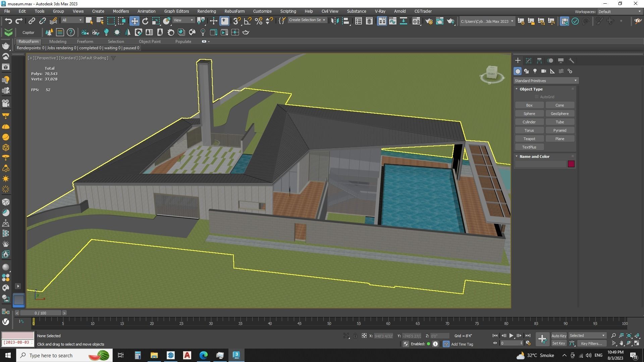
Task: Click the Zoom Extents Selected icon
Action: click(629, 336)
